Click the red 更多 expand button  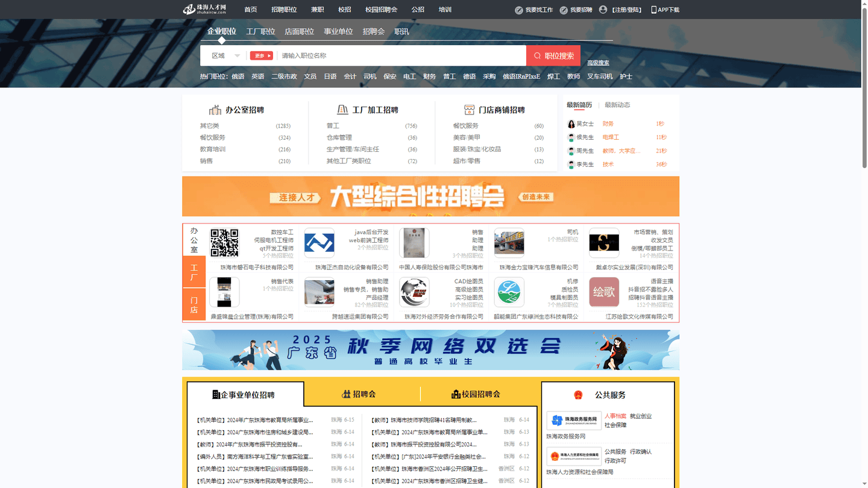[x=262, y=55]
